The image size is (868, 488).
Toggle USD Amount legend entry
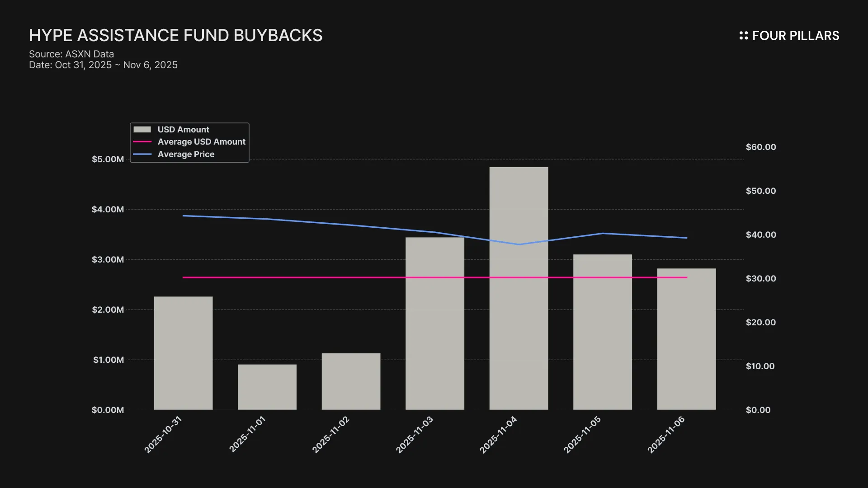(183, 130)
